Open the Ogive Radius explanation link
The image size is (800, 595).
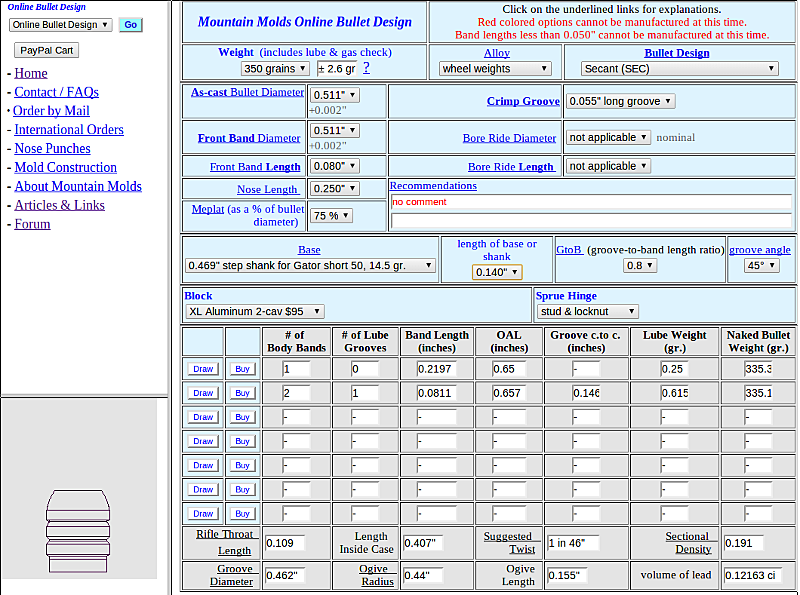[x=376, y=575]
